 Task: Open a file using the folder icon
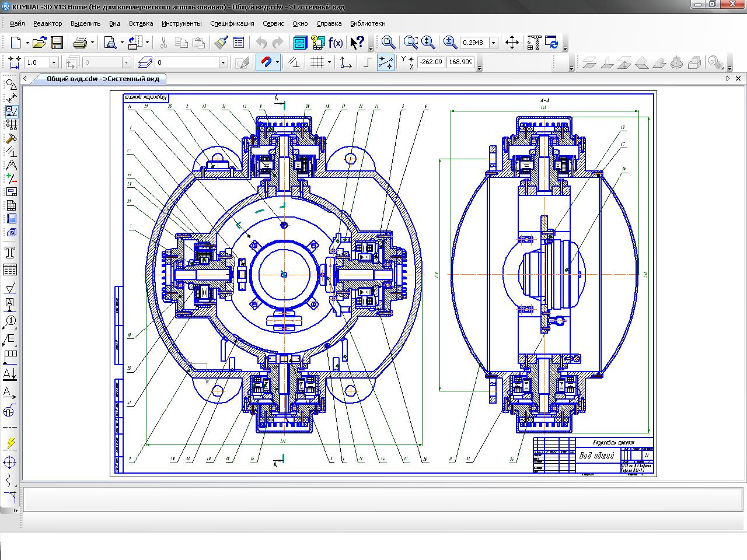[x=39, y=43]
